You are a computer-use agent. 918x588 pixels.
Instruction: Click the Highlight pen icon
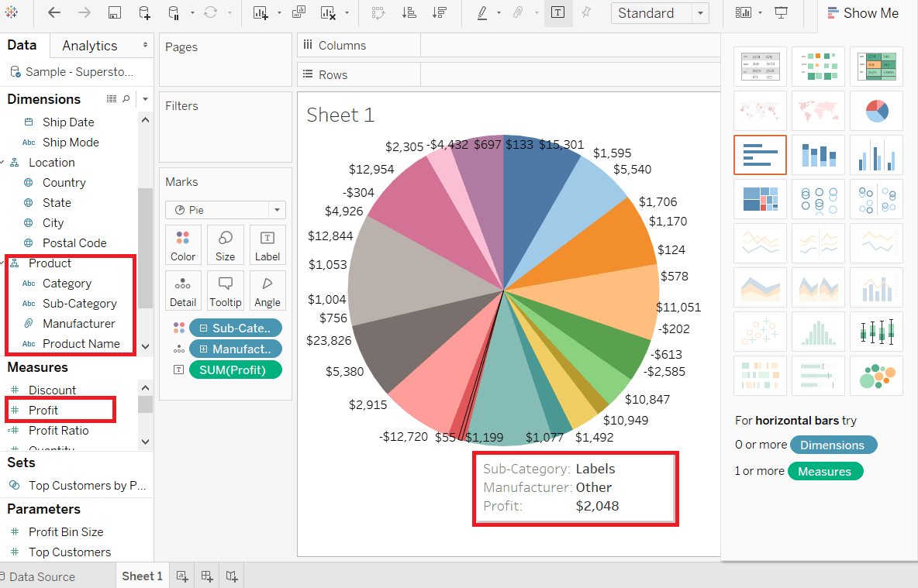[481, 13]
